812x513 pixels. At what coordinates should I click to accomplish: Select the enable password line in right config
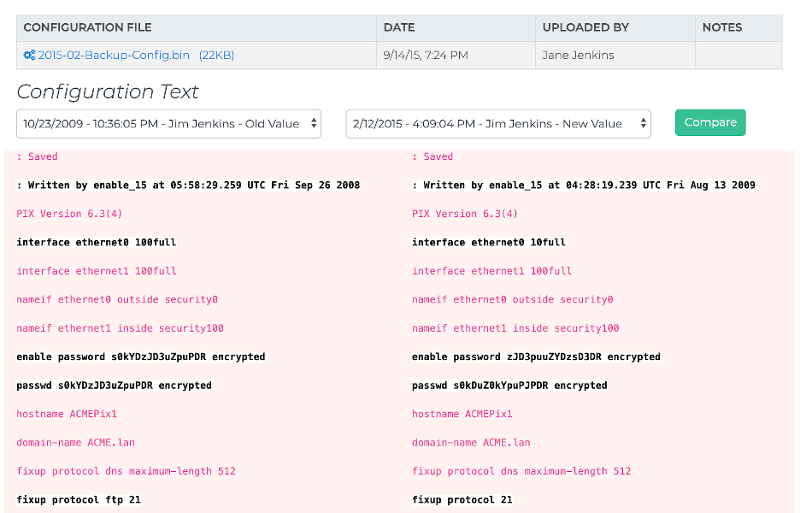(x=537, y=357)
